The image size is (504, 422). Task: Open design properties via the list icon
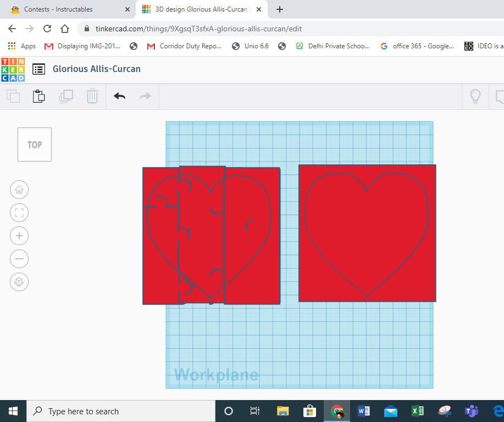tap(38, 69)
